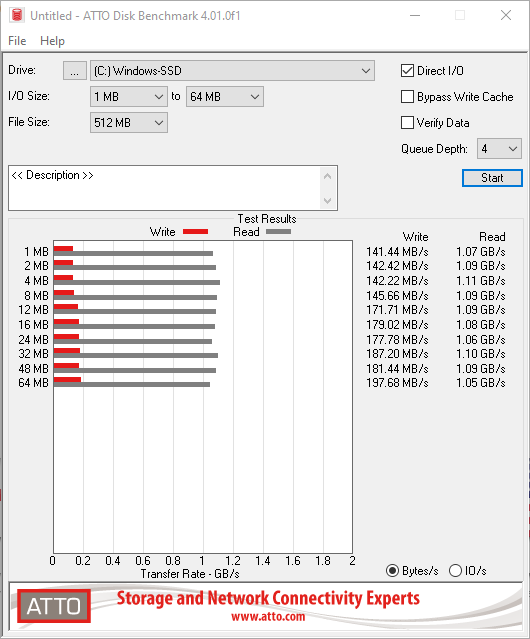Expand the 64 MB maximum I/O size dropdown
Image resolution: width=530 pixels, height=639 pixels.
tap(225, 97)
